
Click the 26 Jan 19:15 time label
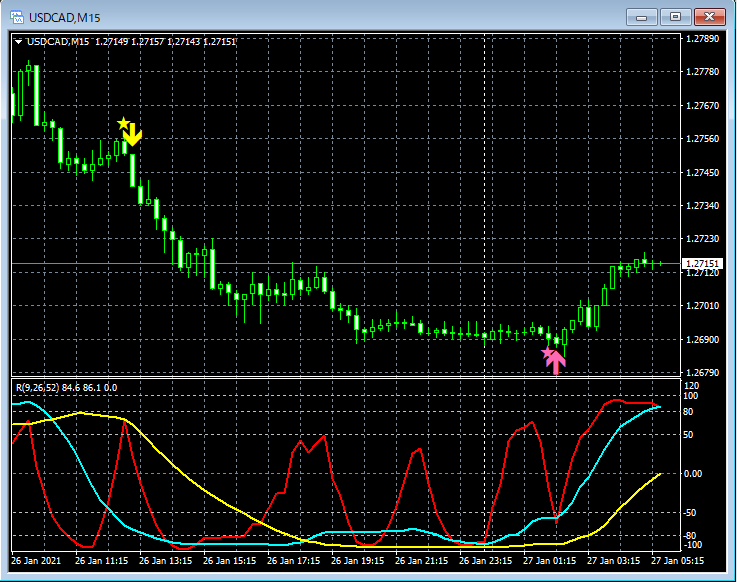pos(357,560)
